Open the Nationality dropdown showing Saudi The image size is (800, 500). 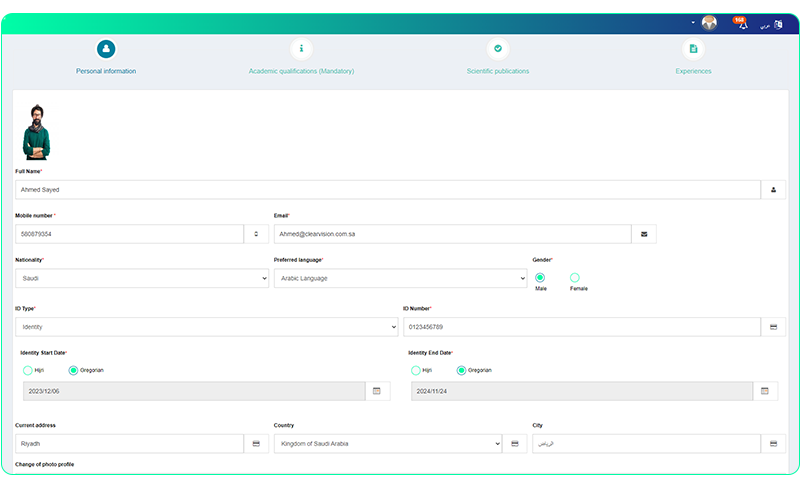coord(141,279)
